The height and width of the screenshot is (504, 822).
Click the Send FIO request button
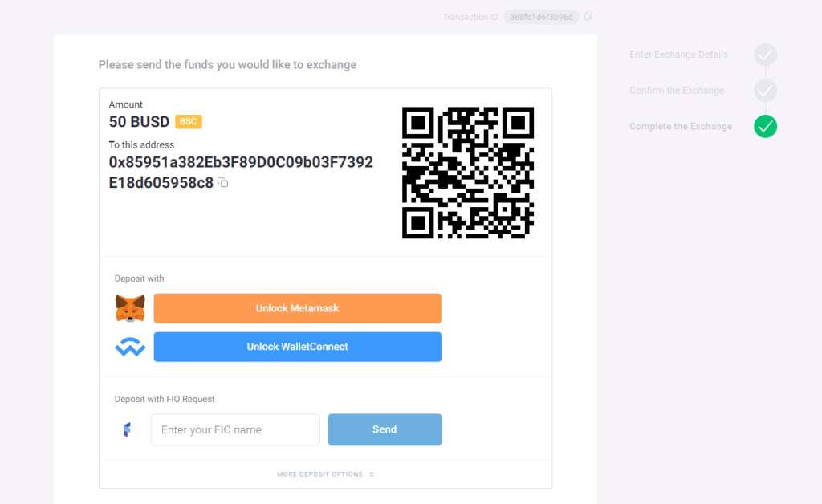coord(385,429)
